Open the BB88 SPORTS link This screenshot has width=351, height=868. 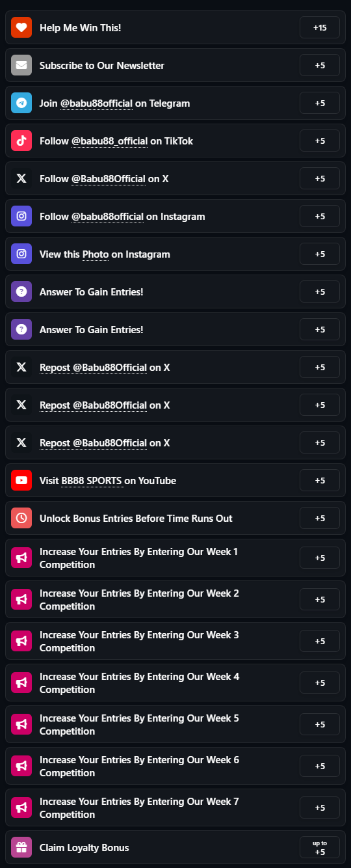pos(92,481)
